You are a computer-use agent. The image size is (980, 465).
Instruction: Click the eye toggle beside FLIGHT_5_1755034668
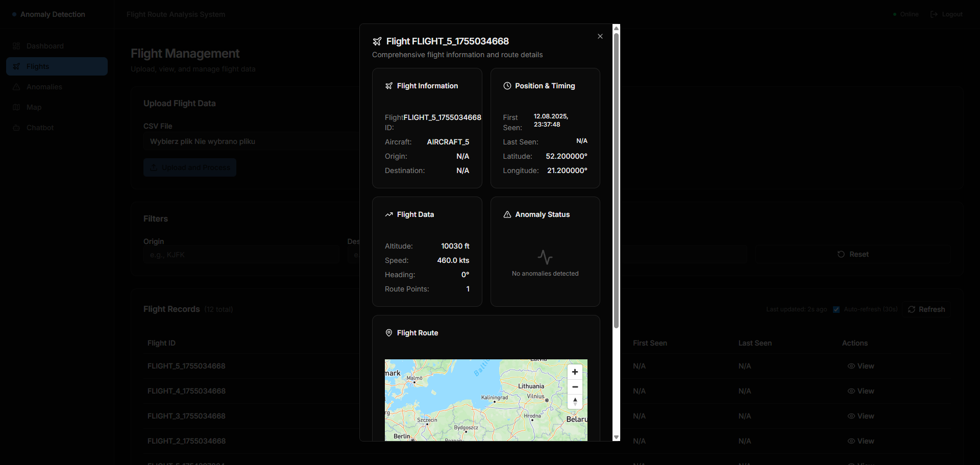click(850, 366)
